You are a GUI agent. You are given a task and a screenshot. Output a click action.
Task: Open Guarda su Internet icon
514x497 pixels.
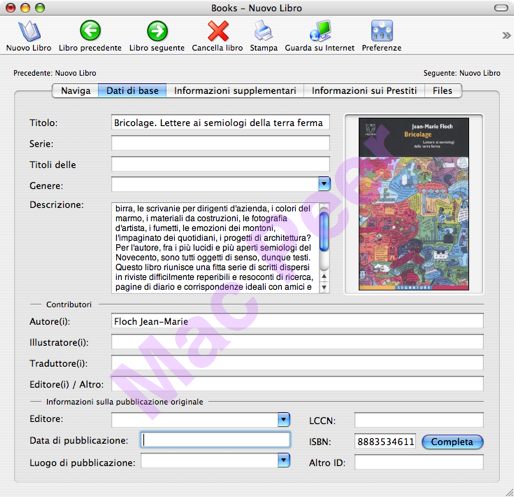320,31
